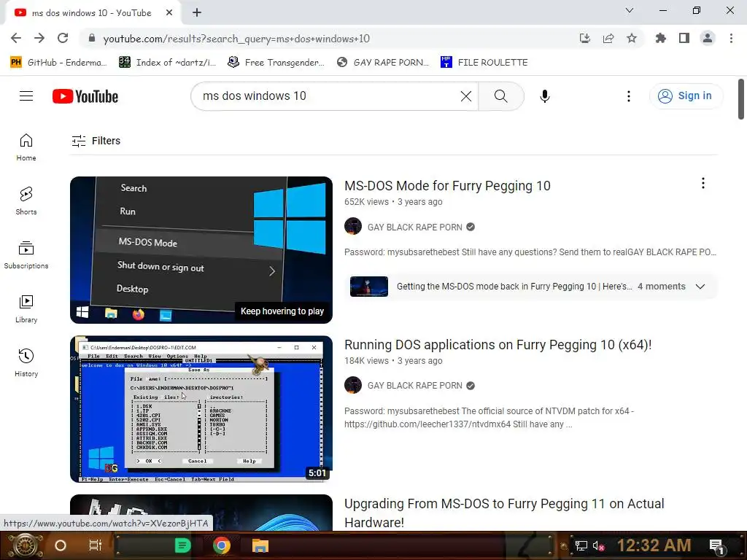Image resolution: width=747 pixels, height=560 pixels.
Task: Click the "Getting the MS-DOS mode back" moments text
Action: click(x=514, y=287)
